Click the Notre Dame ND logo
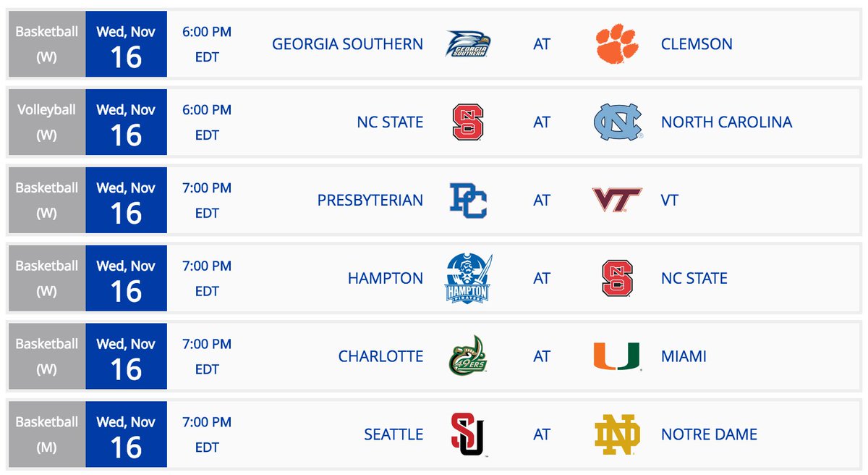The width and height of the screenshot is (868, 475). coord(617,434)
